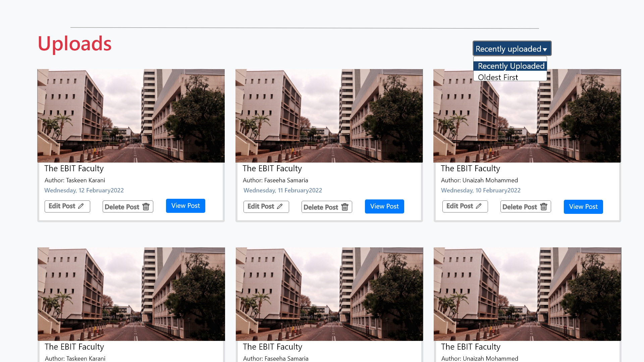
Task: Open thumbnail of Faseeha Samaria's 11 February post
Action: click(x=329, y=116)
